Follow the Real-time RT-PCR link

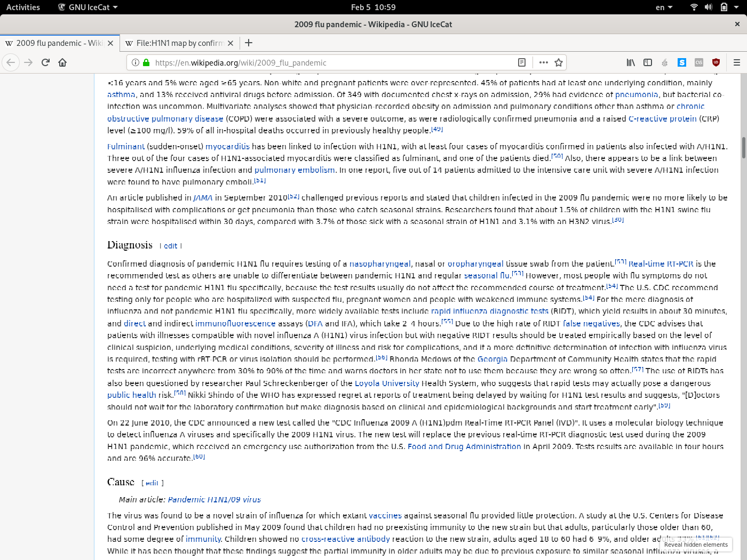(x=661, y=263)
